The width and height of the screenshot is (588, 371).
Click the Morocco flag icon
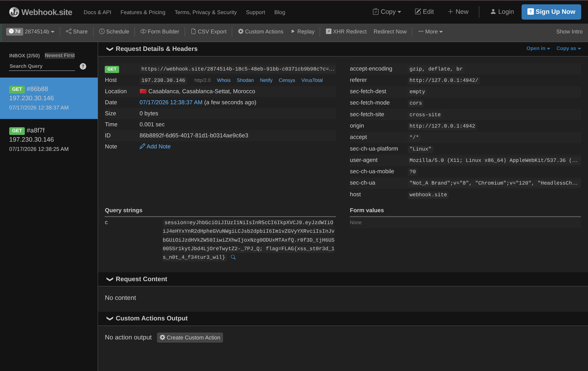[143, 91]
